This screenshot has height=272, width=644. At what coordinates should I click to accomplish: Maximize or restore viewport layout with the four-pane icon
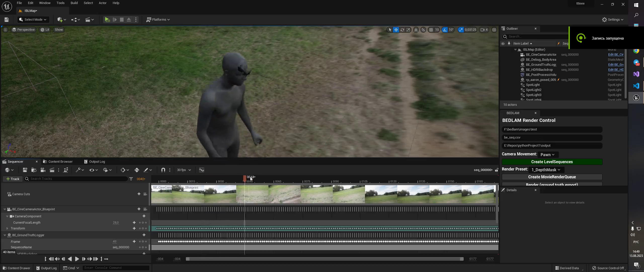[x=494, y=30]
